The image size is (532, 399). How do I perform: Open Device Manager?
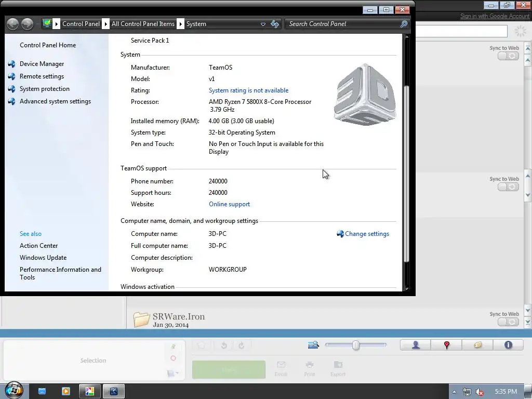click(42, 64)
